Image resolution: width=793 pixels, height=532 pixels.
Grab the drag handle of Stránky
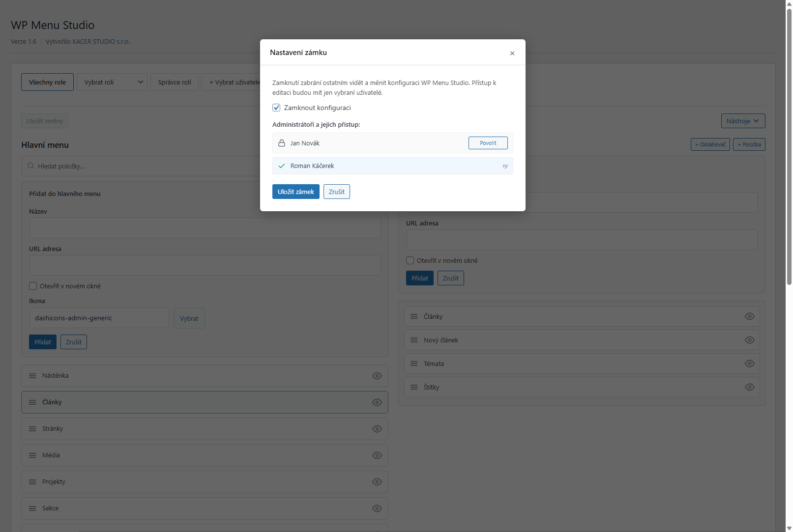click(32, 429)
